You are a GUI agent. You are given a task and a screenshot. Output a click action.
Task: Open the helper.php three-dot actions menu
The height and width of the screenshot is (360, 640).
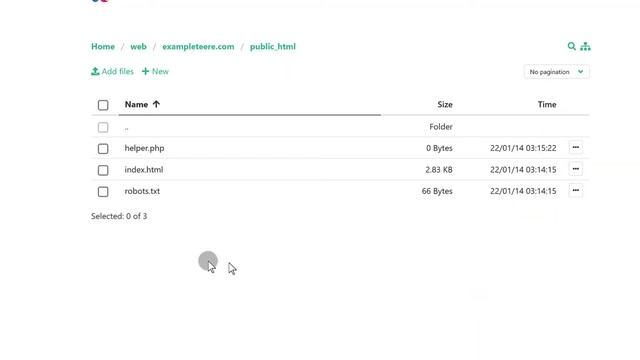pos(576,147)
